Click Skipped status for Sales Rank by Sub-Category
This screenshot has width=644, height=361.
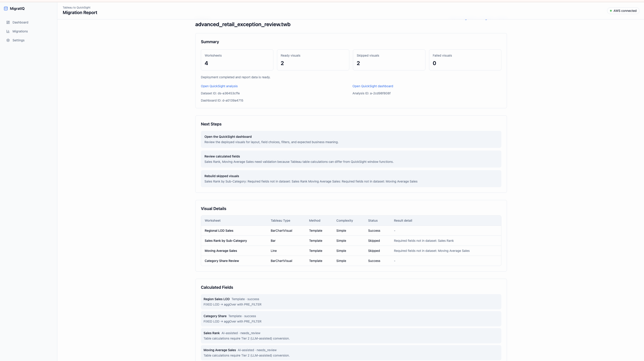click(x=374, y=241)
